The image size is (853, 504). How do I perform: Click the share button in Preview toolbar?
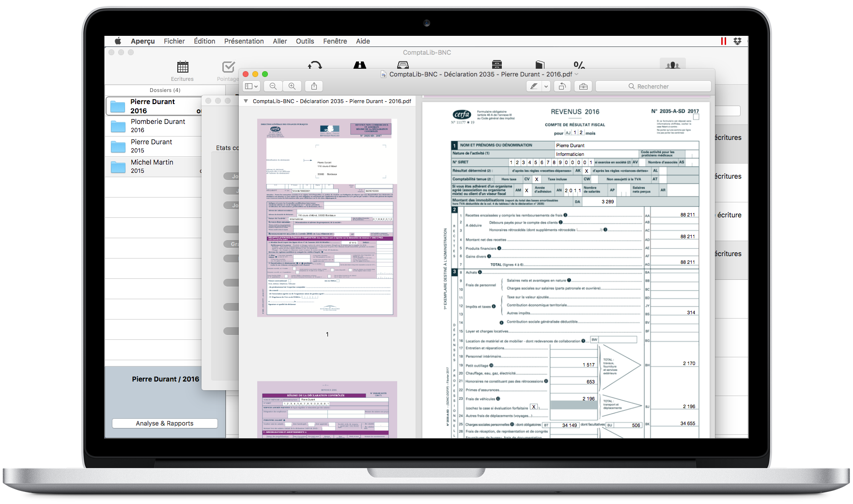click(x=314, y=86)
